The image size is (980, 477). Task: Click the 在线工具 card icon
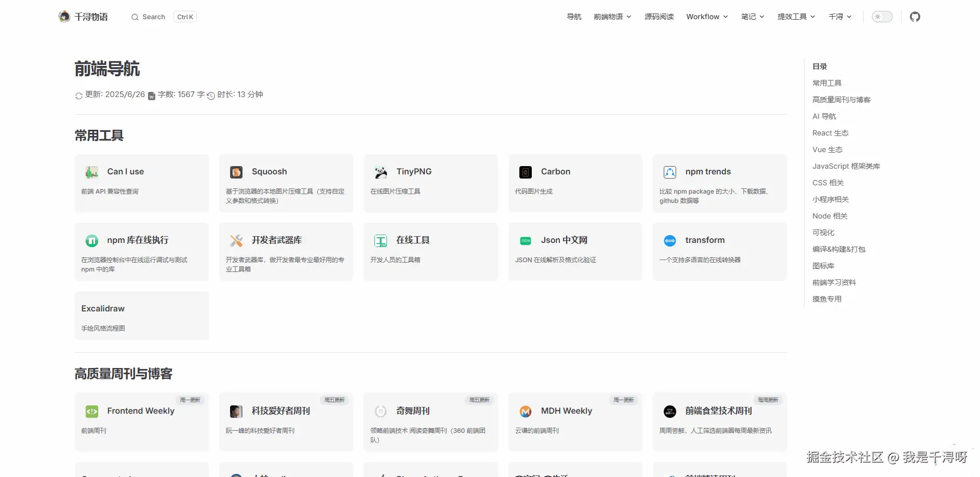pyautogui.click(x=381, y=240)
